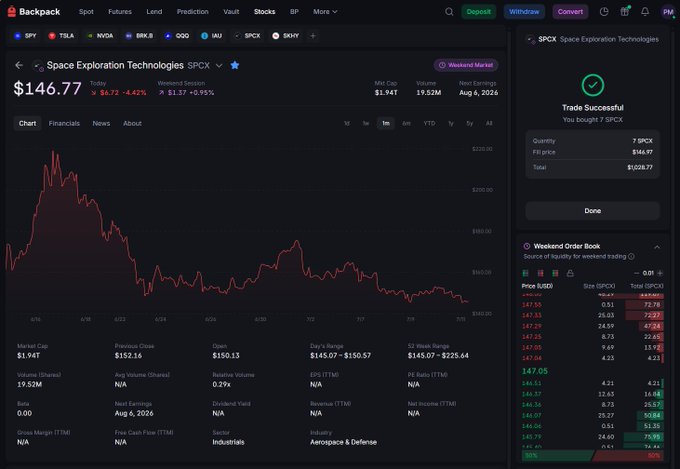680x469 pixels.
Task: Open the More menu dropdown
Action: (x=325, y=12)
